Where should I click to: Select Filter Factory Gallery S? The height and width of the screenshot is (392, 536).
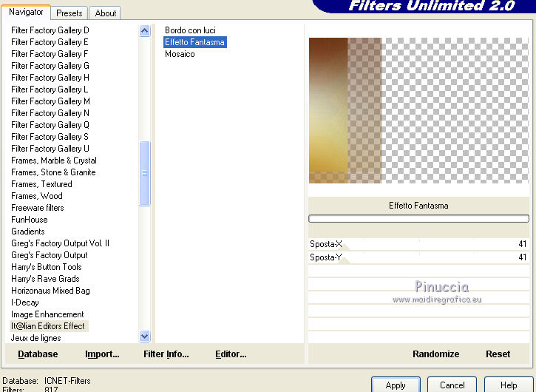pyautogui.click(x=50, y=137)
